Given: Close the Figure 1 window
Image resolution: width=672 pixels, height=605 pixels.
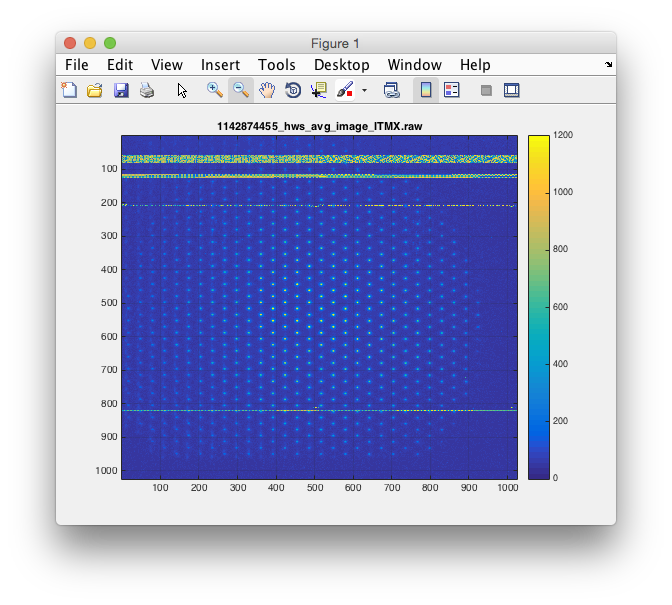Looking at the screenshot, I should 70,43.
